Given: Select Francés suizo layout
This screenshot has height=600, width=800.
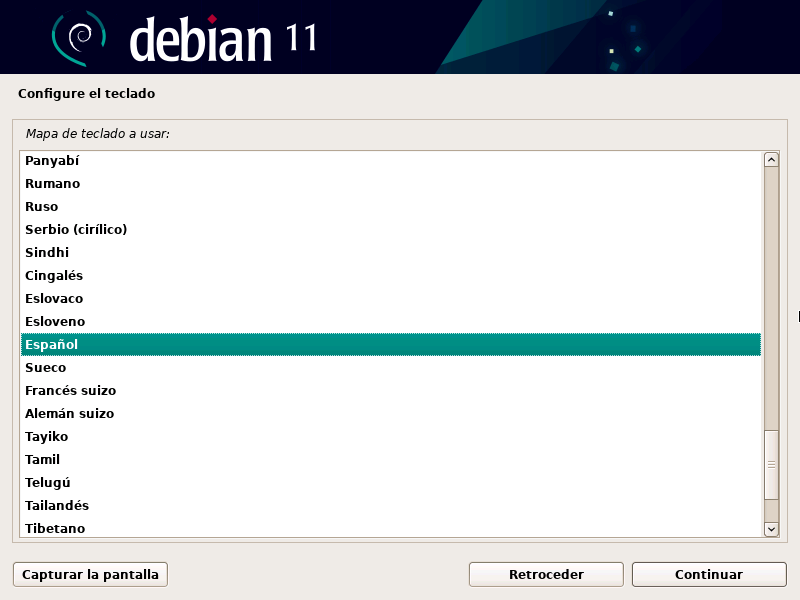Looking at the screenshot, I should [x=70, y=391].
